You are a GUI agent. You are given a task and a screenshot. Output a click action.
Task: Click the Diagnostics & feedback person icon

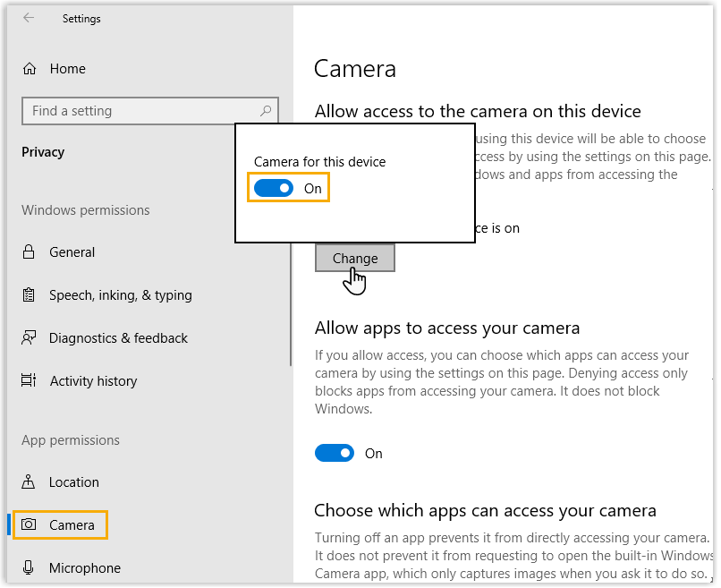29,337
